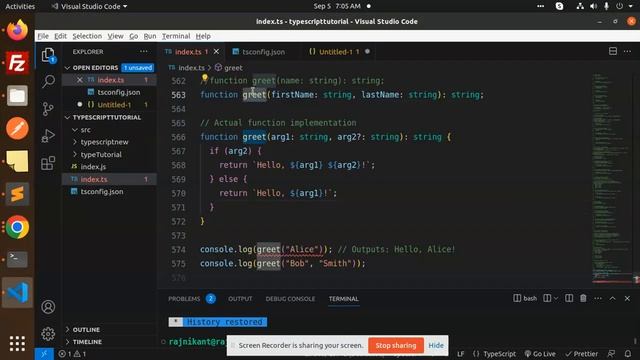Open the Extensions view

point(48,162)
